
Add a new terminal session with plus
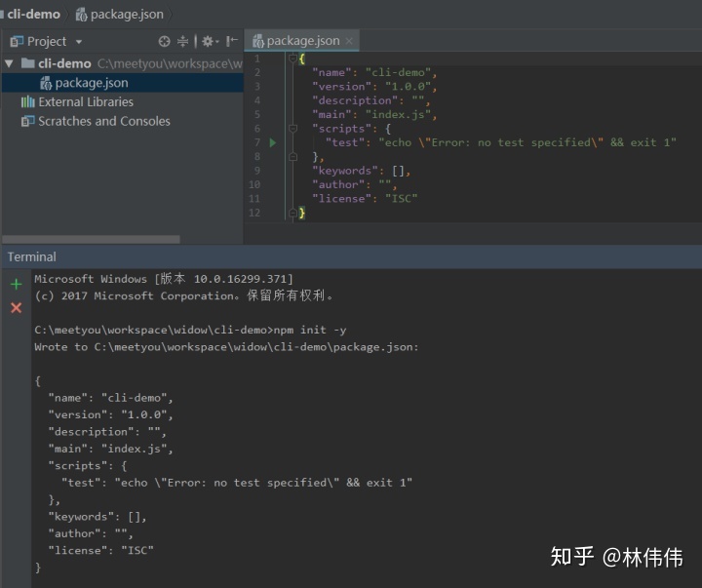pyautogui.click(x=17, y=284)
